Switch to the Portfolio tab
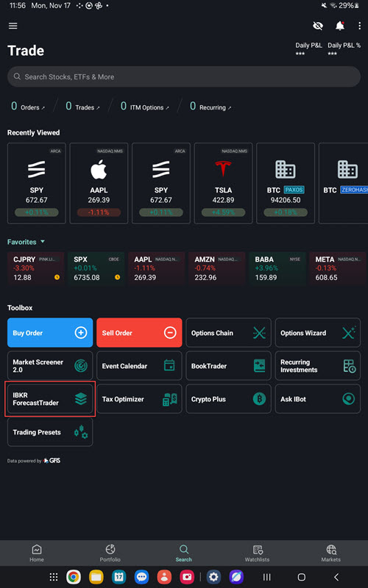The height and width of the screenshot is (588, 368). [110, 553]
